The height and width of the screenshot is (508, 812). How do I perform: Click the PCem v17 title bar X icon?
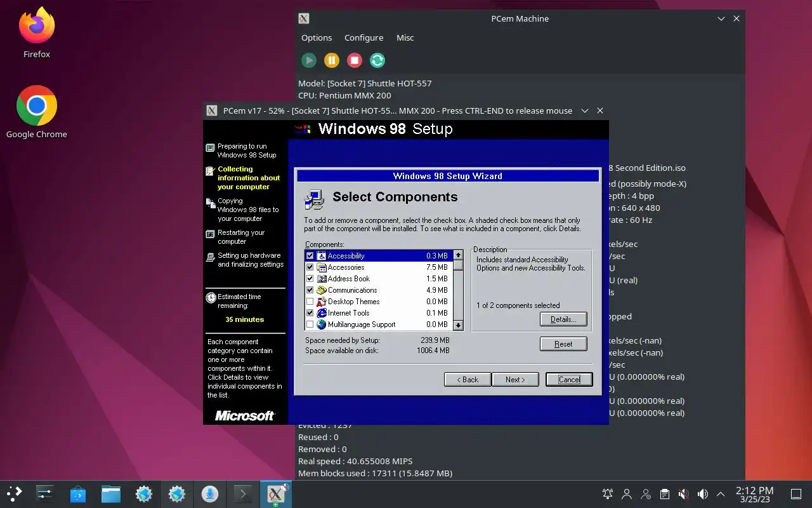[x=212, y=110]
